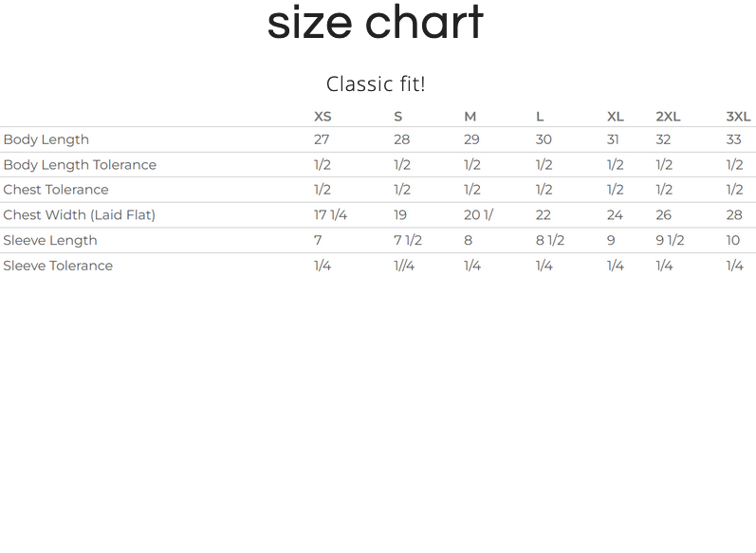Click the "Classic fit!" subtitle text
The width and height of the screenshot is (756, 553).
(x=376, y=83)
